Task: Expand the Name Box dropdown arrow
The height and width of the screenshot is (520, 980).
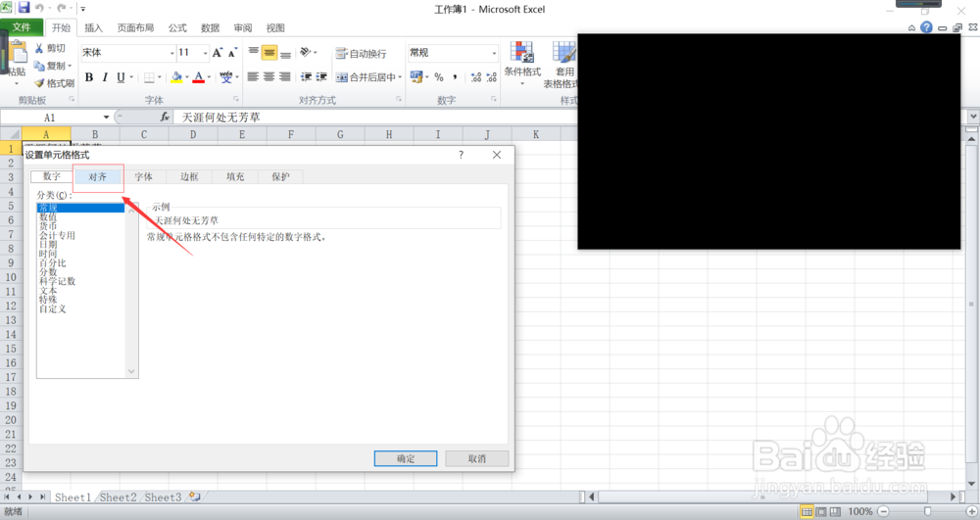Action: click(106, 118)
